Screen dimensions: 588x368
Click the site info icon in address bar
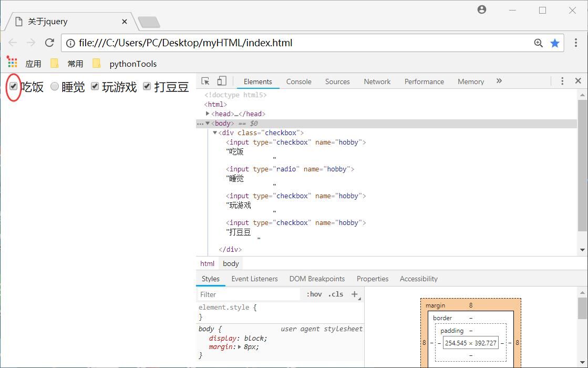(70, 43)
